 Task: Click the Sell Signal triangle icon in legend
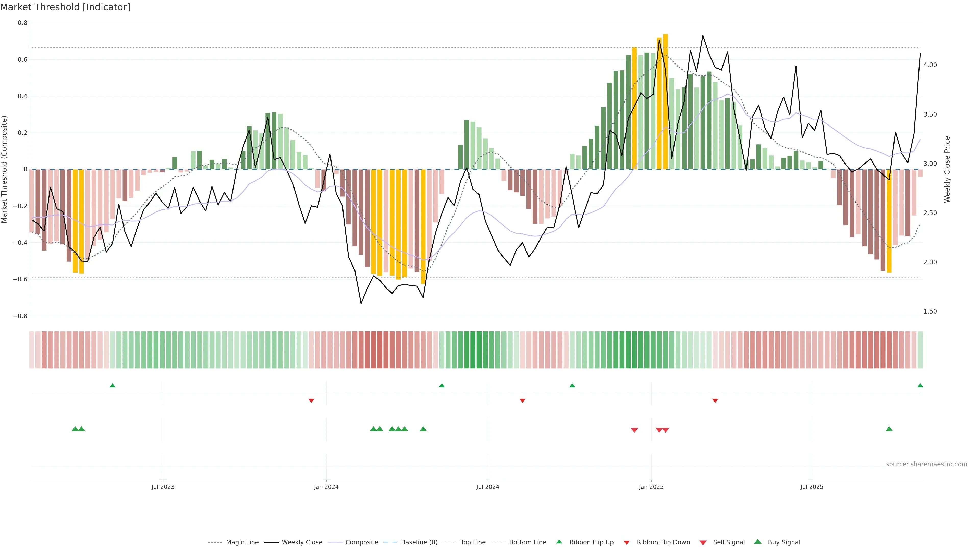[703, 543]
